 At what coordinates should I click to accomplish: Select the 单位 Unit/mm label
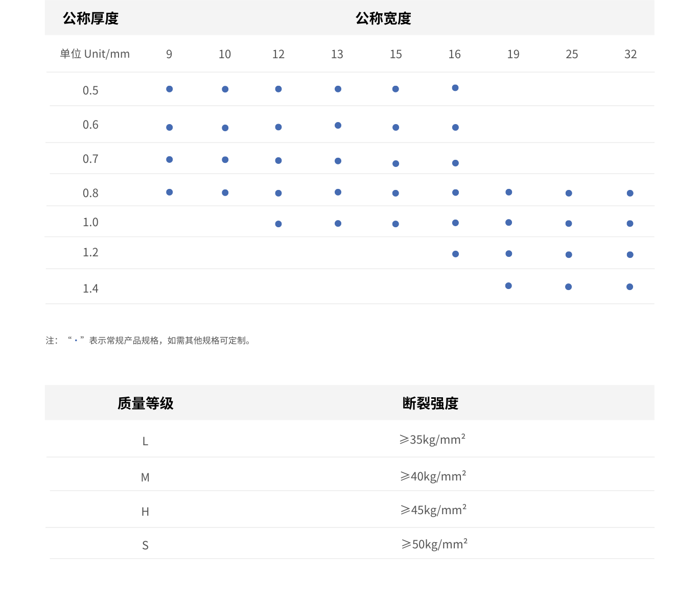(95, 54)
